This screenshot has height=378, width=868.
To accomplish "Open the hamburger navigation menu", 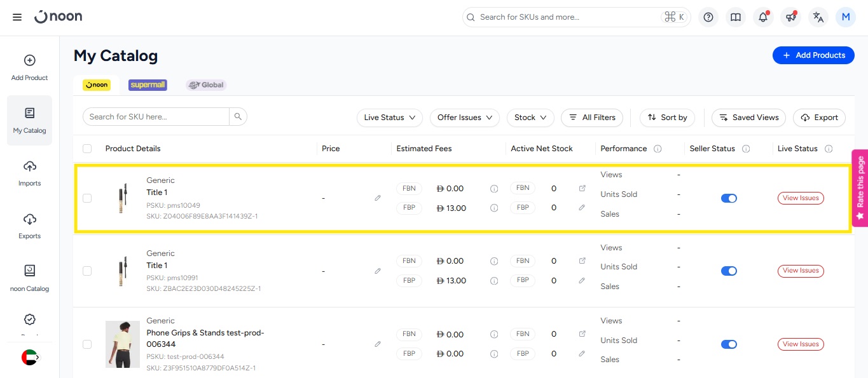I will click(17, 17).
